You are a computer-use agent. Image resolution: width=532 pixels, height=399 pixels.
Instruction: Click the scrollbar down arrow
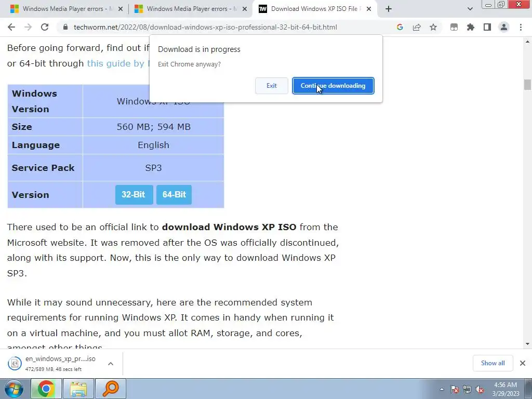pyautogui.click(x=527, y=344)
